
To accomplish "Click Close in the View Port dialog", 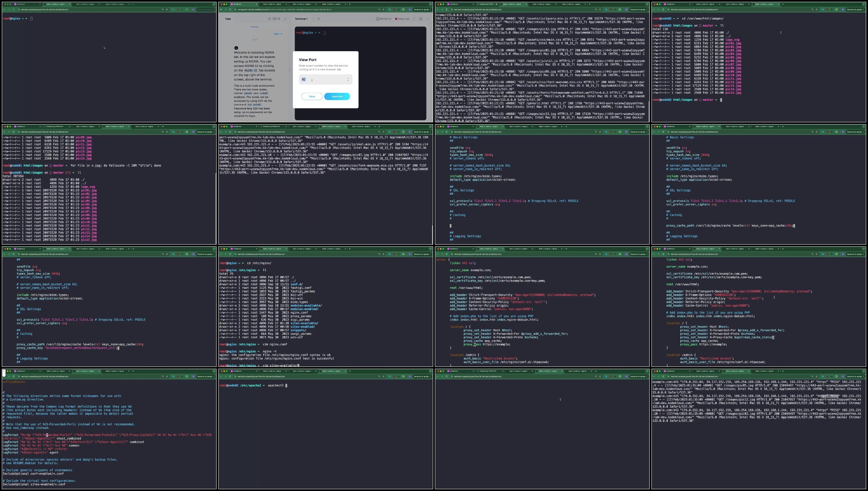I will point(312,97).
